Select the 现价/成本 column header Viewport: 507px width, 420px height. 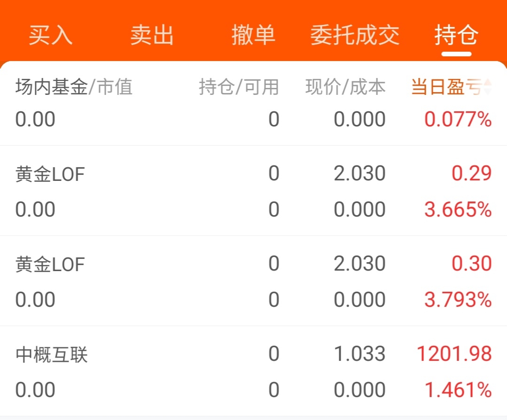[x=345, y=87]
